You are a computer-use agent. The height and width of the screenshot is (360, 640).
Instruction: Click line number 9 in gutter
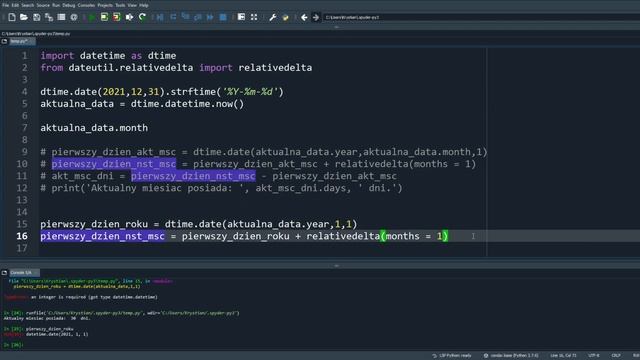[x=24, y=152]
